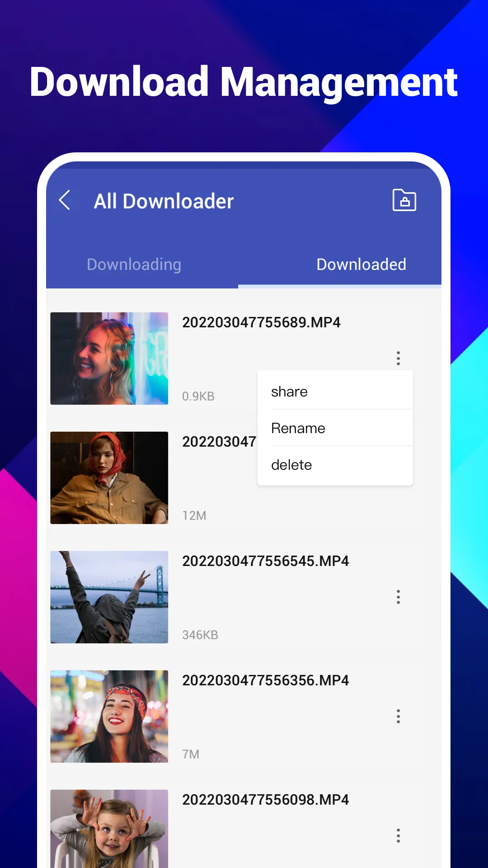Viewport: 488px width, 868px height.
Task: Open thumbnail of woman in red headscarf
Action: click(109, 478)
